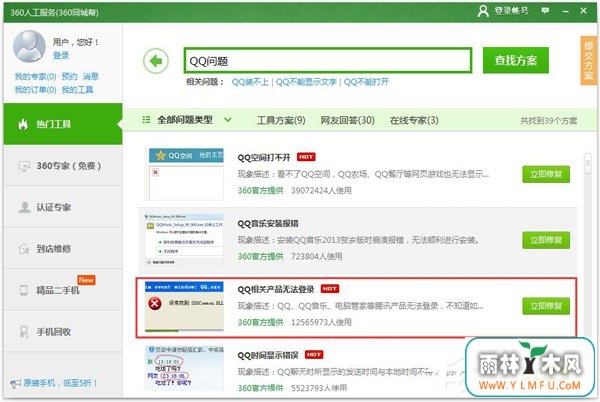Click the search field containing QQ问题
Viewport: 600px width, 402px height.
pos(328,60)
